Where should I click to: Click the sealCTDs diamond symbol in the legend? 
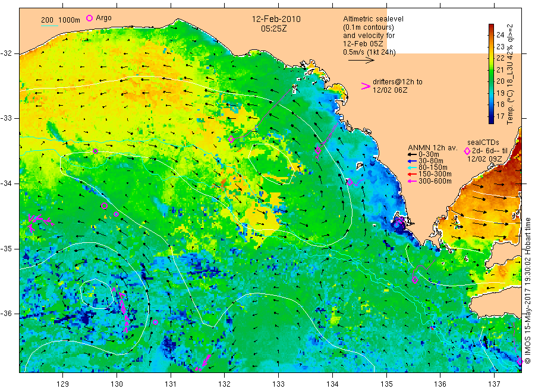pyautogui.click(x=467, y=151)
